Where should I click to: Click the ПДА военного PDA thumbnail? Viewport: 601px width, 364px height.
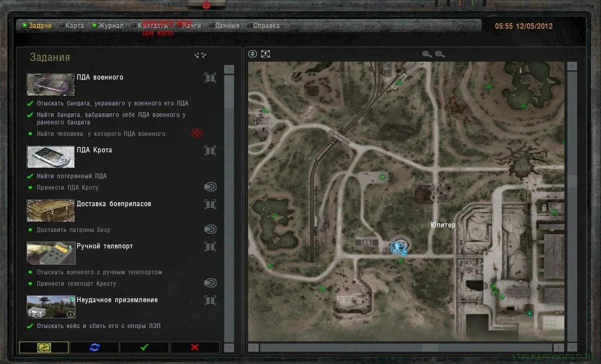click(51, 84)
